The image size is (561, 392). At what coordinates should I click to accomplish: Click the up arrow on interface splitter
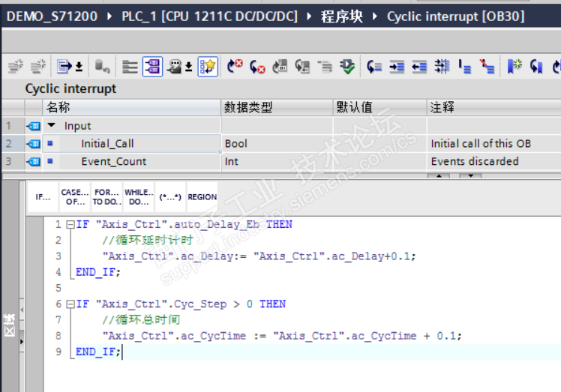(439, 175)
